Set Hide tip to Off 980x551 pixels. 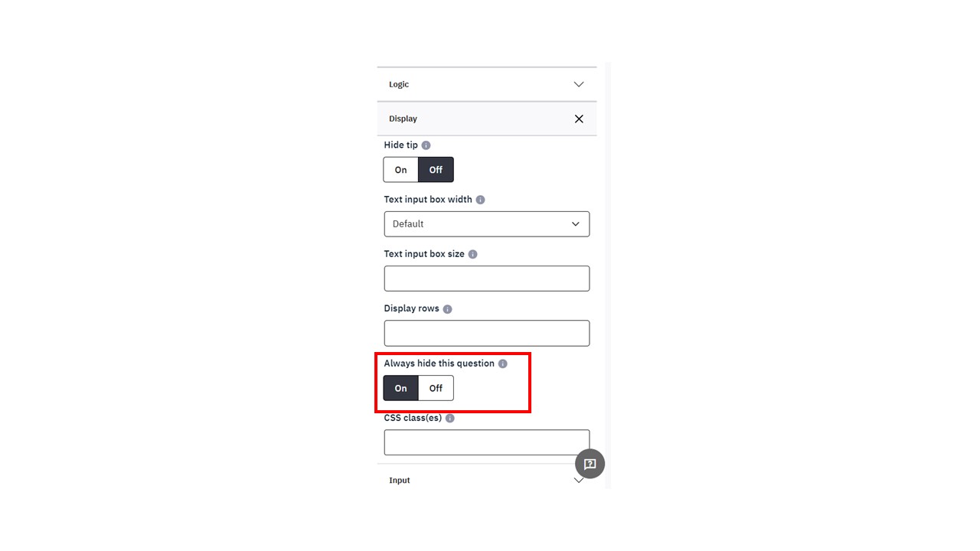[x=436, y=170]
